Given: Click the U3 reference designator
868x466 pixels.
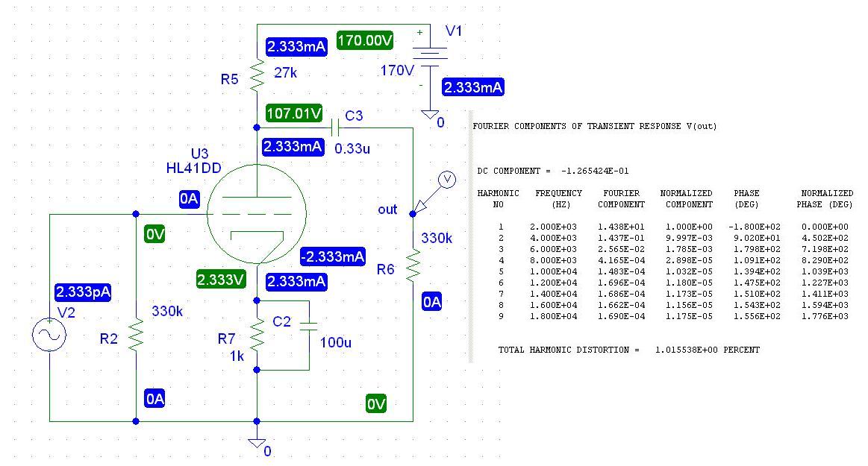Looking at the screenshot, I should point(199,154).
